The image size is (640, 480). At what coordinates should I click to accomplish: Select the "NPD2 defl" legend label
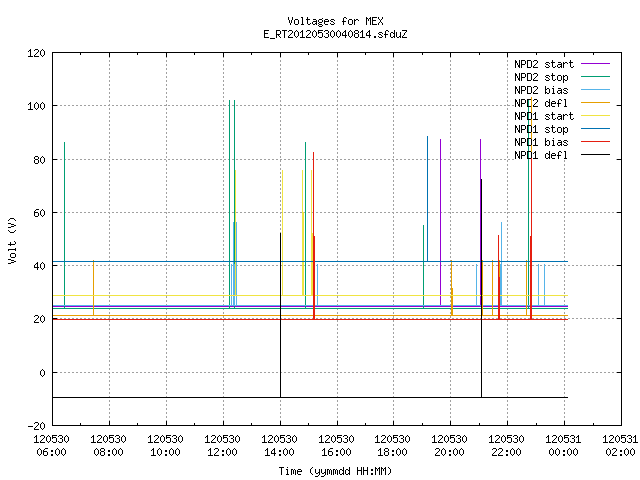(541, 103)
